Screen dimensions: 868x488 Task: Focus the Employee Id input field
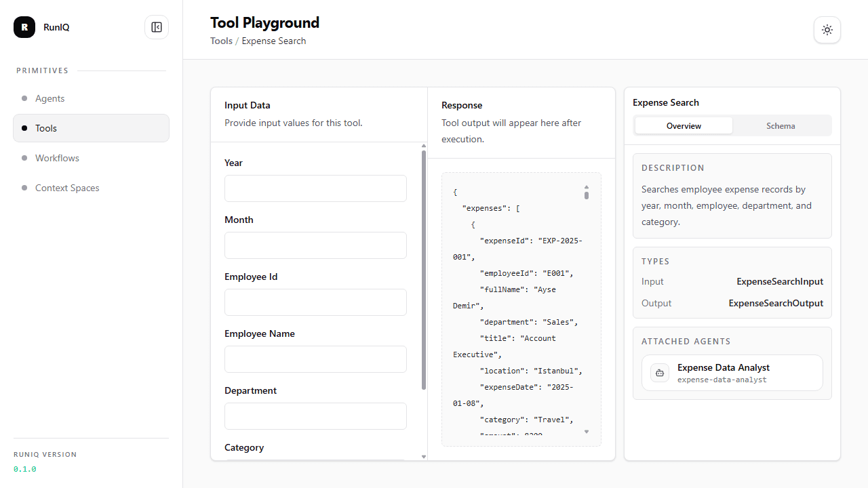point(315,302)
